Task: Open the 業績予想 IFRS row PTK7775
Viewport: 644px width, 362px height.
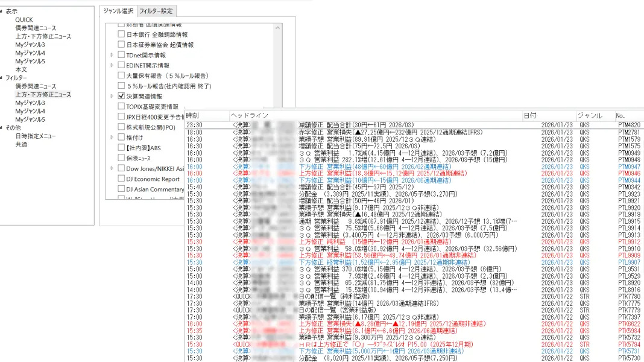Action: tap(414, 303)
